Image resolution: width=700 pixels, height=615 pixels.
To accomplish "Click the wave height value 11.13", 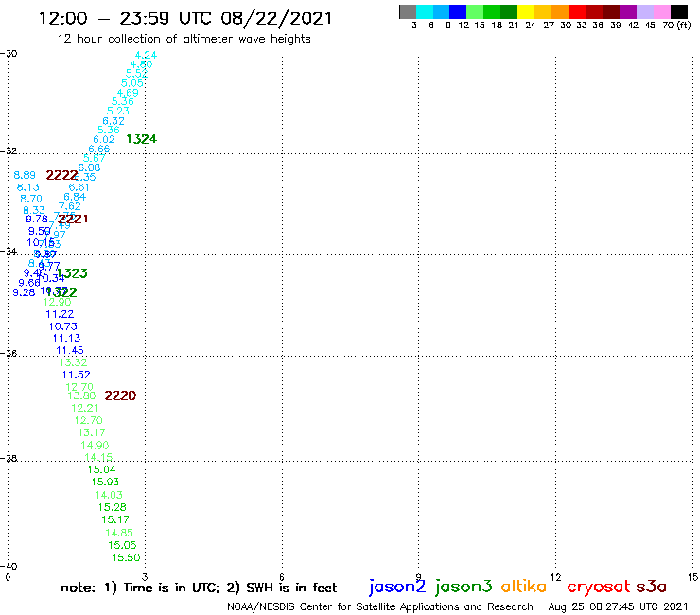I will pyautogui.click(x=66, y=338).
